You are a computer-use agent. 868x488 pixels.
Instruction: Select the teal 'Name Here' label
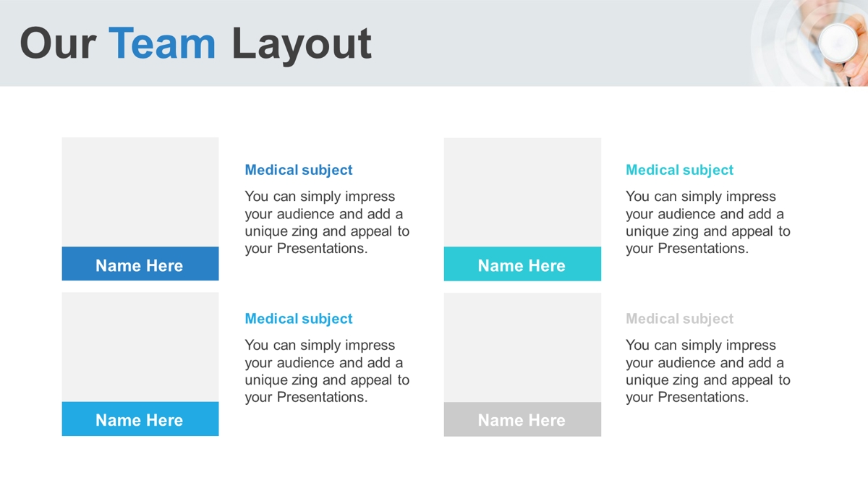pyautogui.click(x=522, y=264)
